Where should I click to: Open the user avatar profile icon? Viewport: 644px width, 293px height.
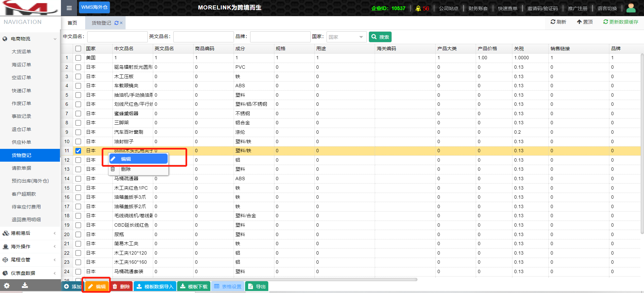click(x=631, y=8)
